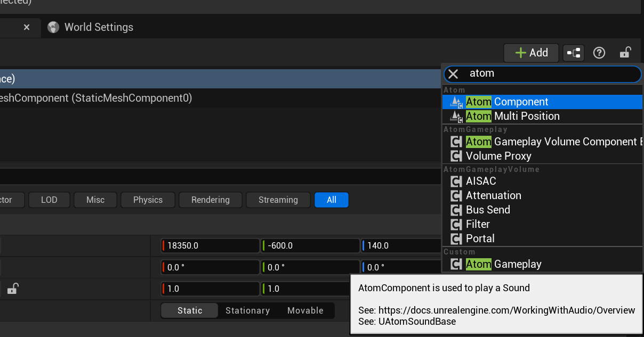Select the StaticMeshComponent0 tree row
The height and width of the screenshot is (337, 644).
pos(221,98)
